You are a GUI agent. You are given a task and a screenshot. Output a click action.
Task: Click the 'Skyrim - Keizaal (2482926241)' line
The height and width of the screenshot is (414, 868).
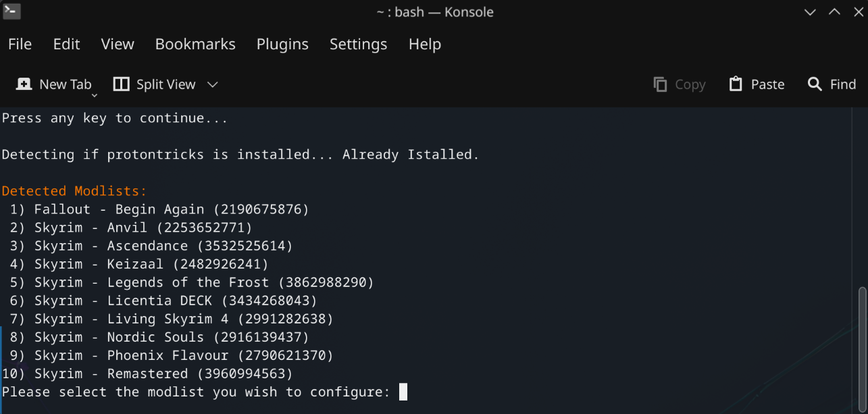(x=139, y=264)
